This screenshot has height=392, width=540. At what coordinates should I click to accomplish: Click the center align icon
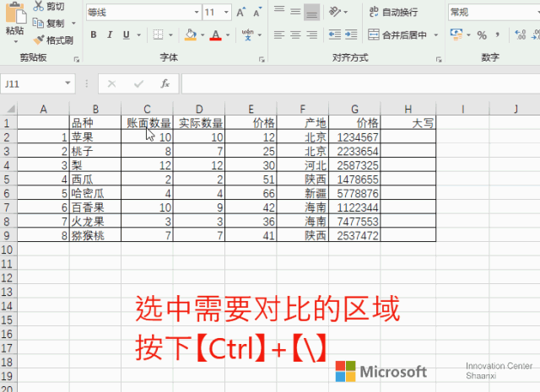point(296,35)
